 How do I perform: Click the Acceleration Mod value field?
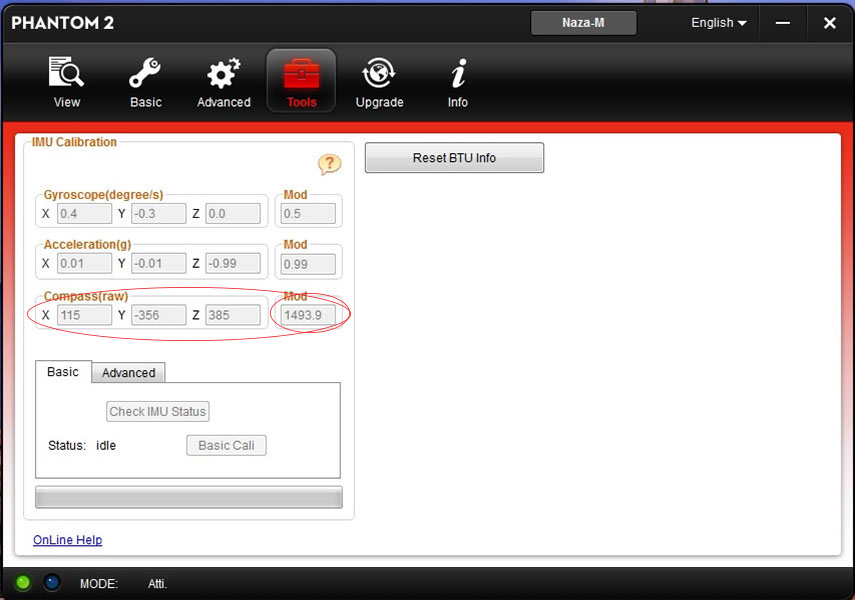pos(308,264)
